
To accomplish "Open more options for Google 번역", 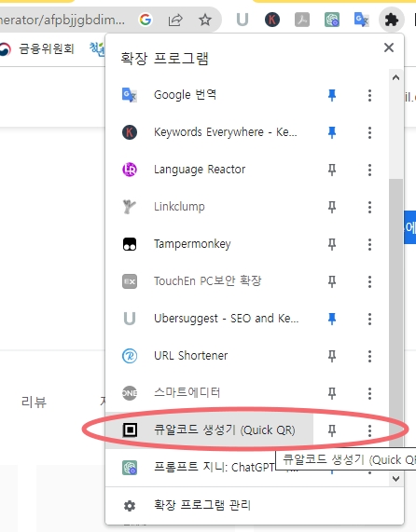I will [369, 95].
